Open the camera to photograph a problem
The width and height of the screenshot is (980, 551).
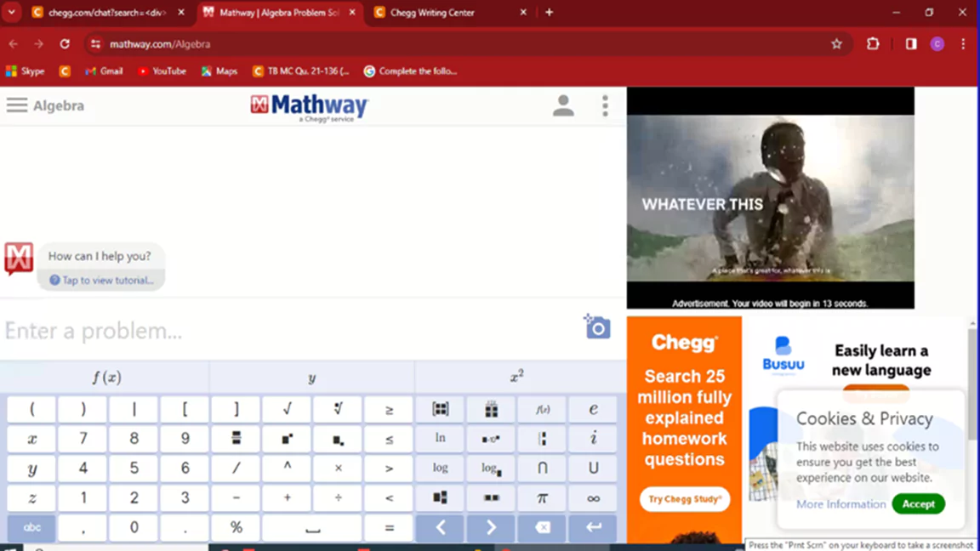[x=596, y=327]
